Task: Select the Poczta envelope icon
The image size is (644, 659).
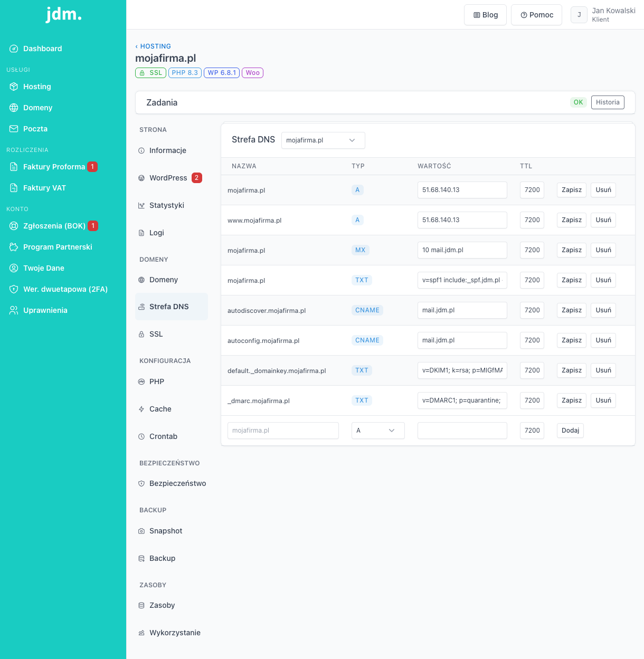Action: (x=14, y=129)
